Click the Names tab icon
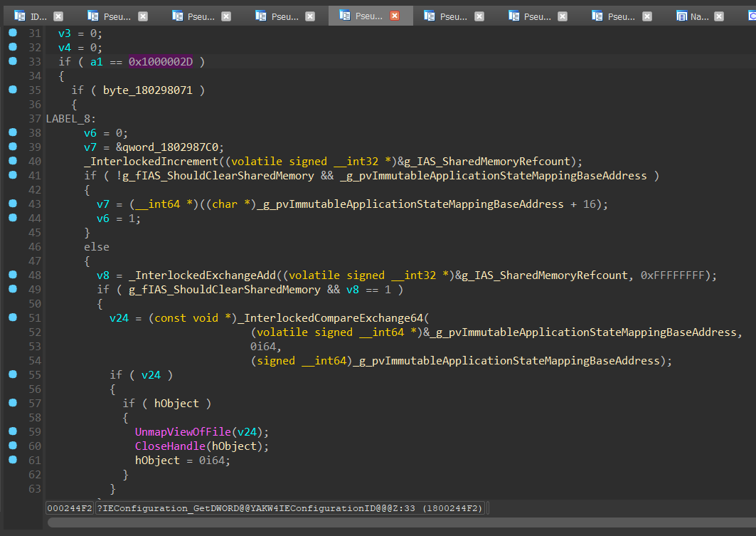Viewport: 756px width, 536px height. [x=681, y=16]
